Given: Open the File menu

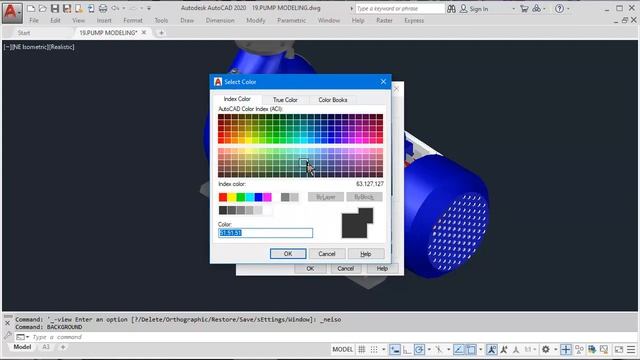Looking at the screenshot, I should pyautogui.click(x=34, y=20).
